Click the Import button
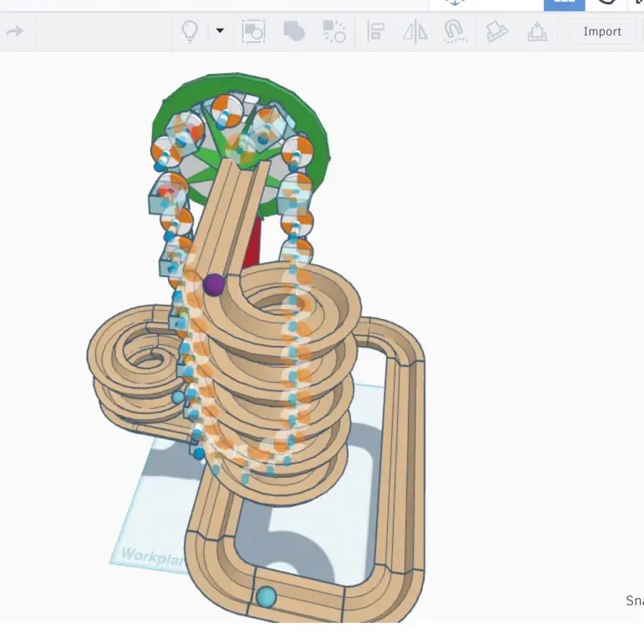Screen dimensions: 644x644 pos(602,32)
